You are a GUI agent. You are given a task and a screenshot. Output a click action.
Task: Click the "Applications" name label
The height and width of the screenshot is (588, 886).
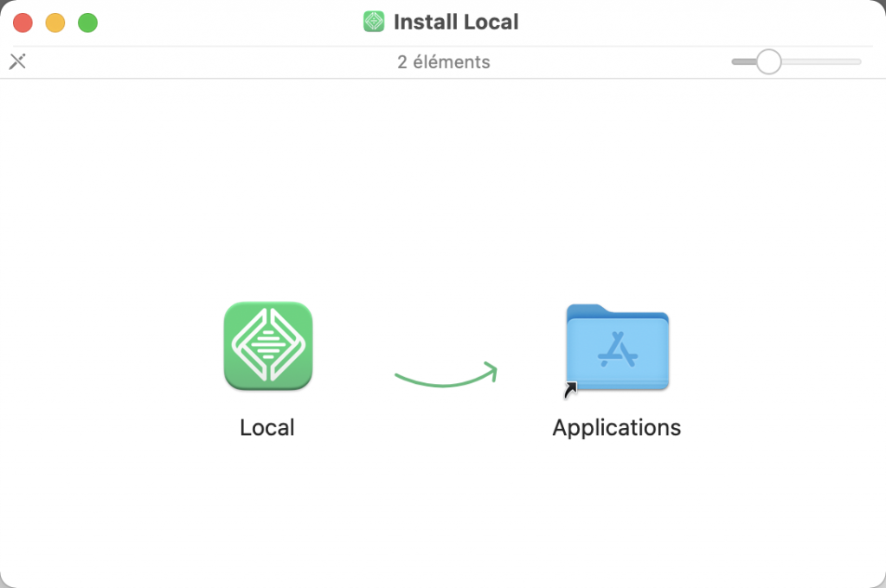[x=617, y=428]
